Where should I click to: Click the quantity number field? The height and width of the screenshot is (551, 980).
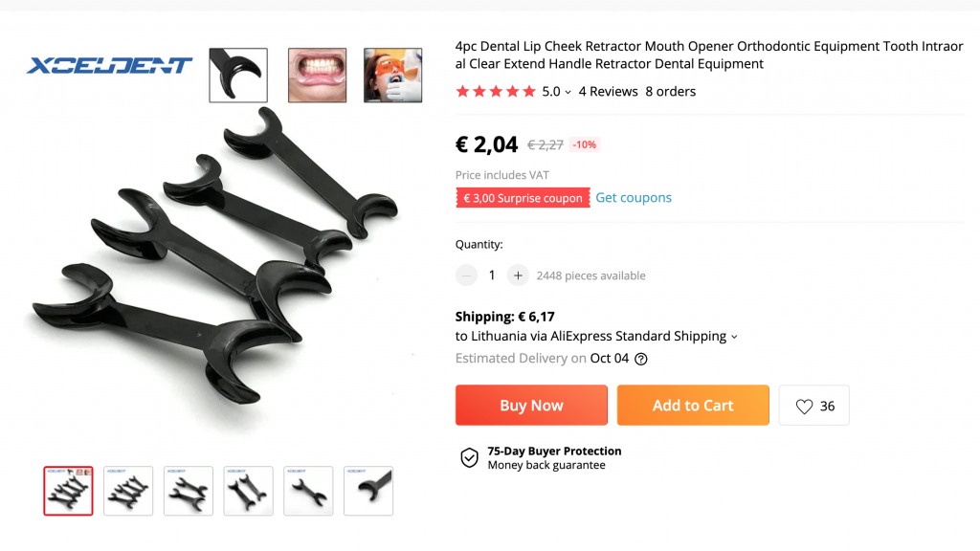[x=492, y=275]
